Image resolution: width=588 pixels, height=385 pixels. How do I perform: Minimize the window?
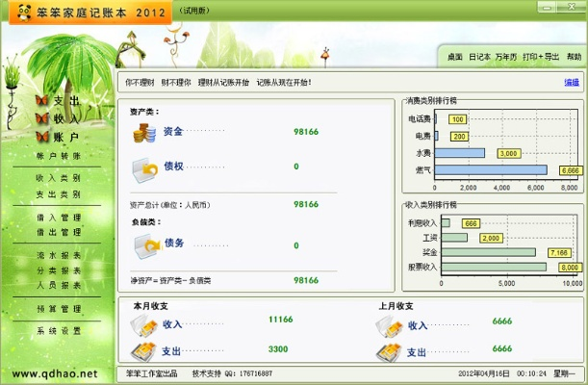[x=548, y=7]
